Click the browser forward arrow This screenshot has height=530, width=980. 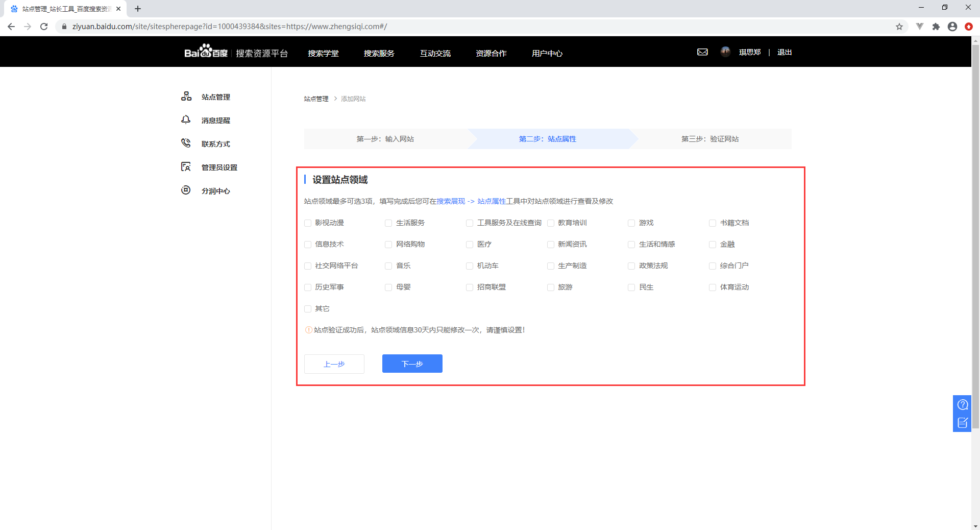28,27
